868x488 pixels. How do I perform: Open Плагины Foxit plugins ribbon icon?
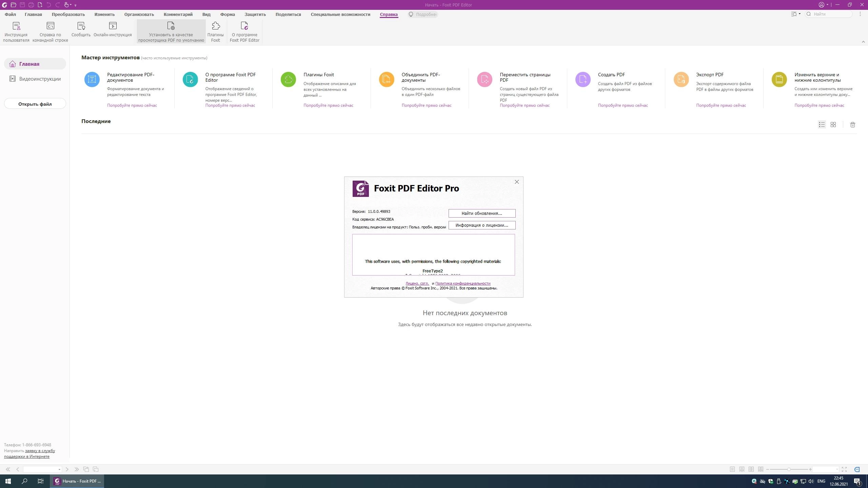coord(216,32)
